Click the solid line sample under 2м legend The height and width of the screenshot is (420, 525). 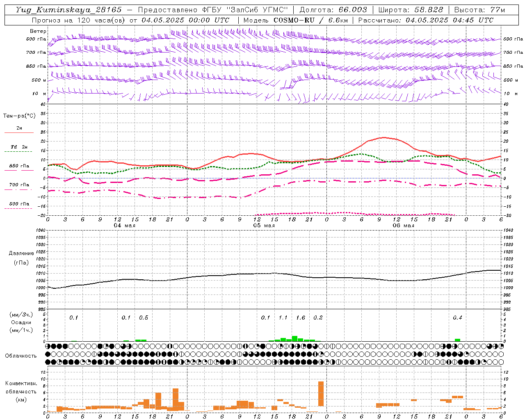point(19,132)
